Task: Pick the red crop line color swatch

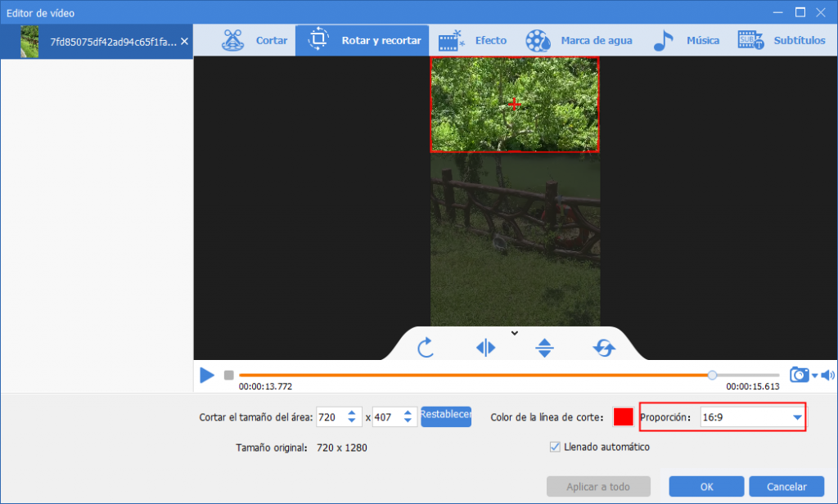Action: pos(623,417)
